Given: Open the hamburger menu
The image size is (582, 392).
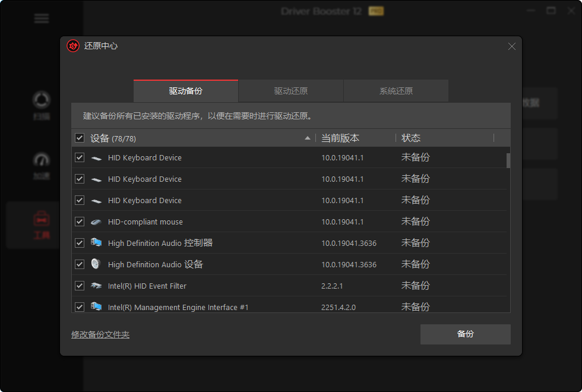Looking at the screenshot, I should tap(42, 18).
